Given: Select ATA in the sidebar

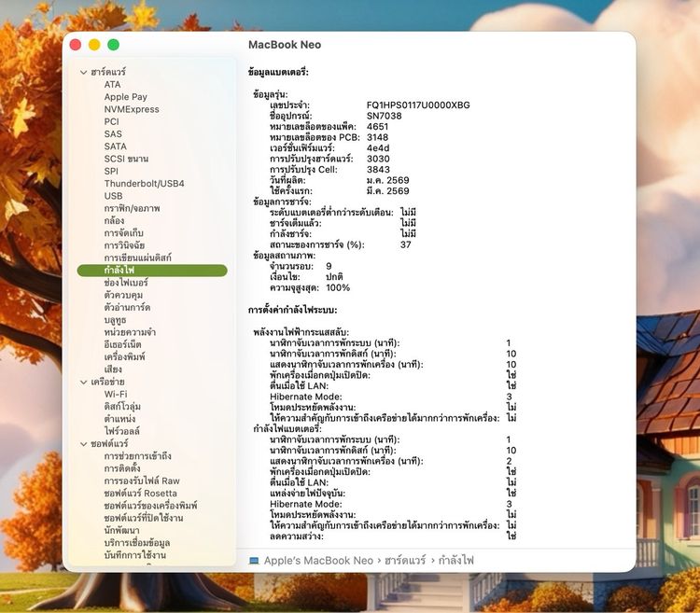Looking at the screenshot, I should click(113, 84).
